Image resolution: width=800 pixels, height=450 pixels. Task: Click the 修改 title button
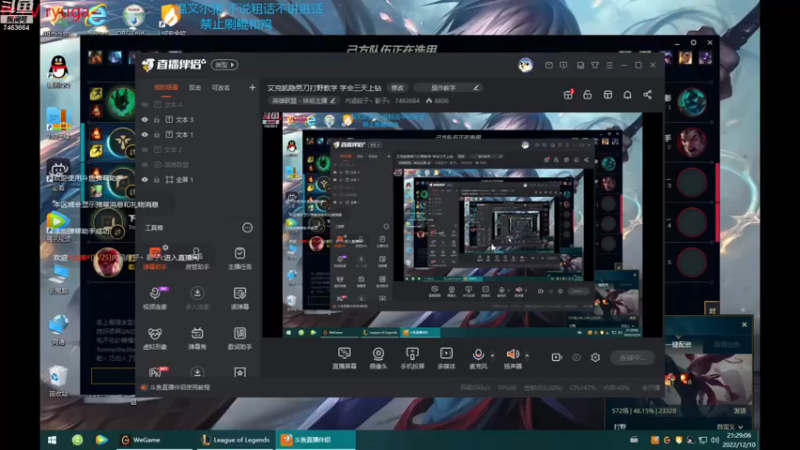[397, 88]
